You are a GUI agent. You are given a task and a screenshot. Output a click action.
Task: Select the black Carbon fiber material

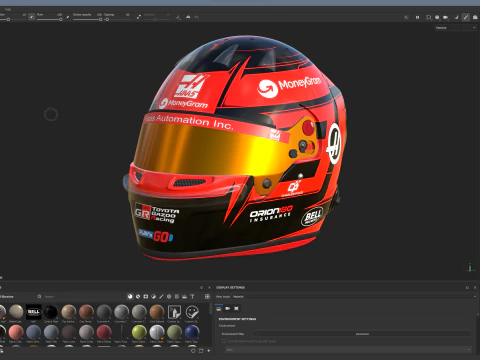51,312
